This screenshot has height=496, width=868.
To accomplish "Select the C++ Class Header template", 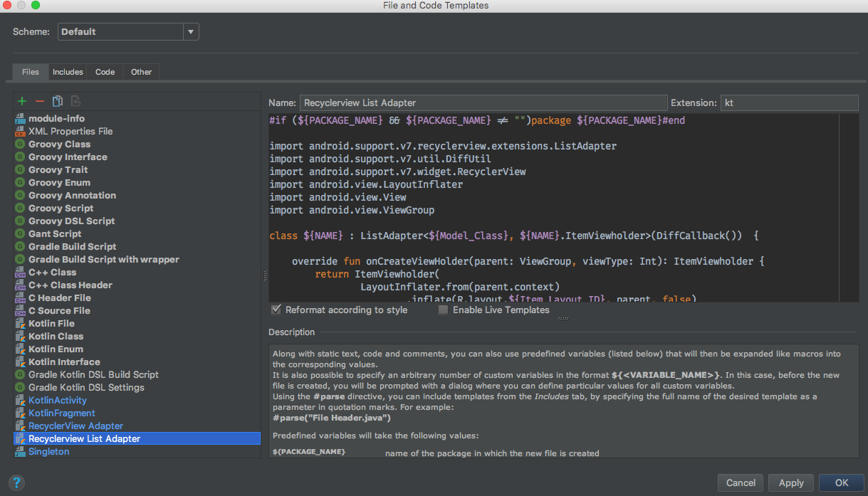I will (x=70, y=285).
